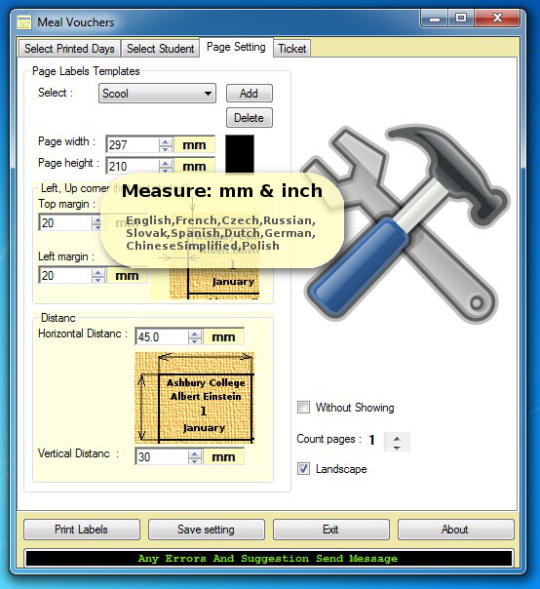Click the Meal Vouchers title bar icon
The image size is (540, 589).
click(24, 22)
